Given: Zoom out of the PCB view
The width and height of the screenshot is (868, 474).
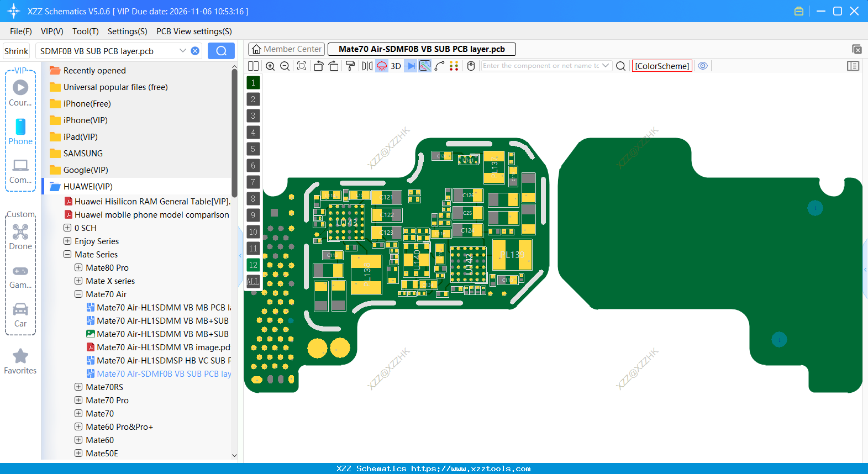Looking at the screenshot, I should pyautogui.click(x=285, y=66).
